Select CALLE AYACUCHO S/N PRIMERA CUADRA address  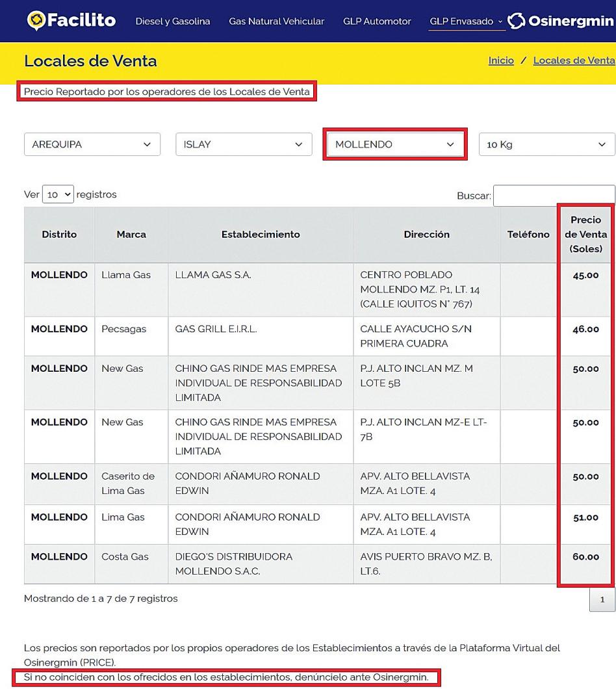click(427, 336)
